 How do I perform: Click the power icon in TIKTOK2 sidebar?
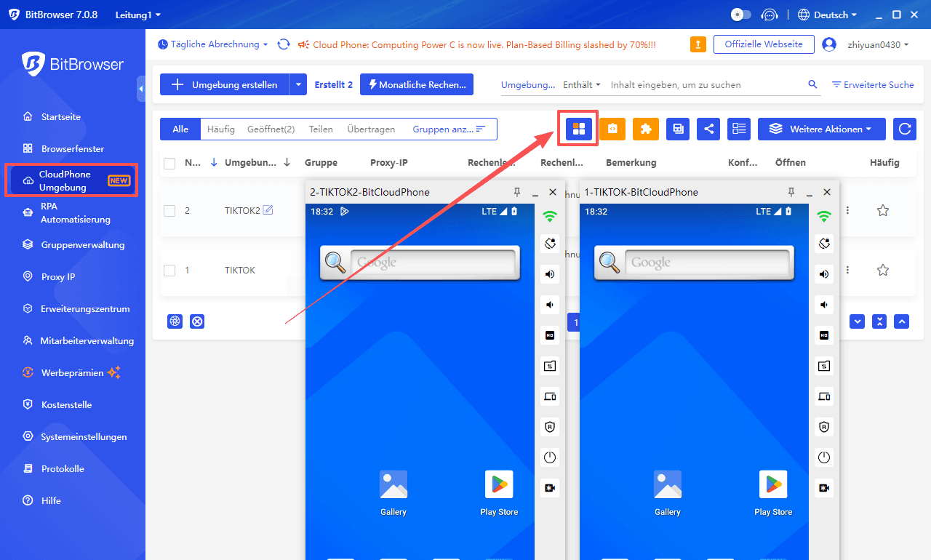(x=550, y=457)
